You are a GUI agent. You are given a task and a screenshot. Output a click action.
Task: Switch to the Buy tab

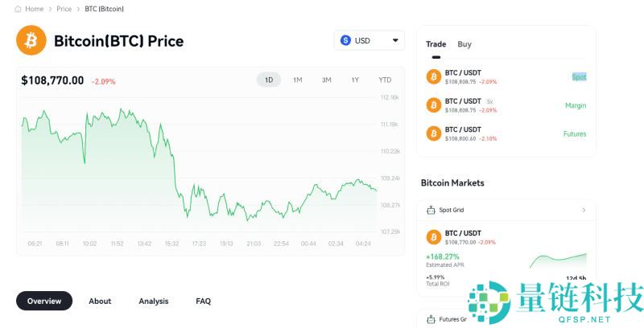[x=464, y=44]
